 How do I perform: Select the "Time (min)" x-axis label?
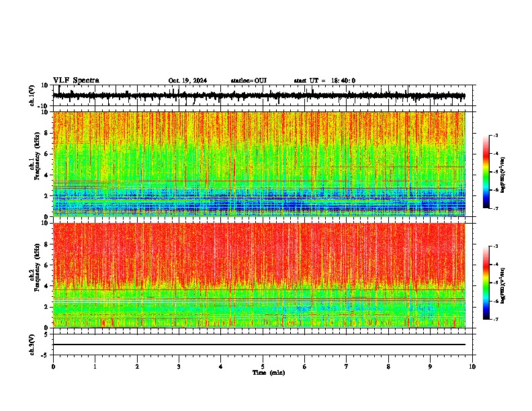(x=269, y=373)
